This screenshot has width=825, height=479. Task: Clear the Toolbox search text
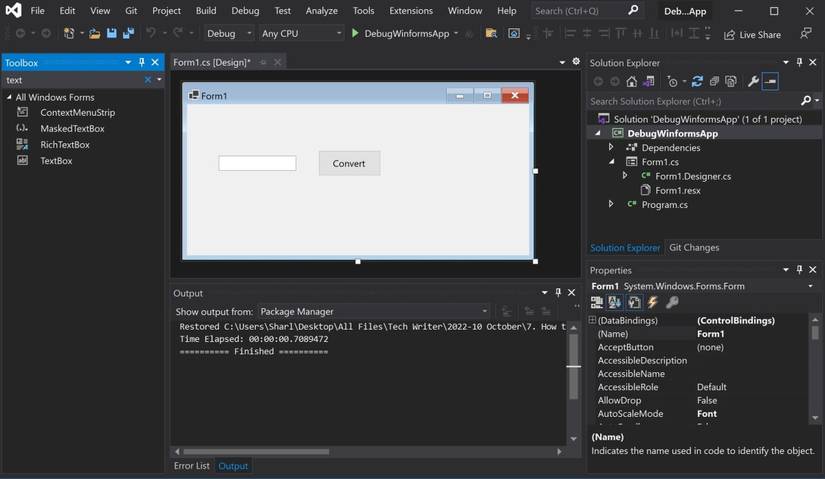point(148,80)
